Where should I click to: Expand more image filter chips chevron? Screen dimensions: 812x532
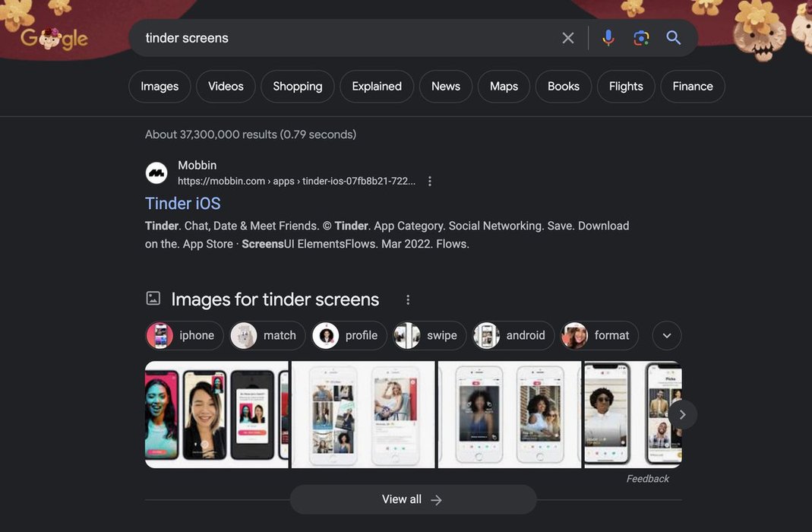point(667,335)
